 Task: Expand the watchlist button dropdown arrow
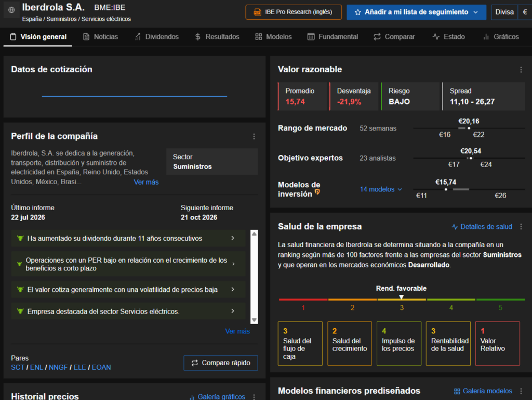(476, 12)
